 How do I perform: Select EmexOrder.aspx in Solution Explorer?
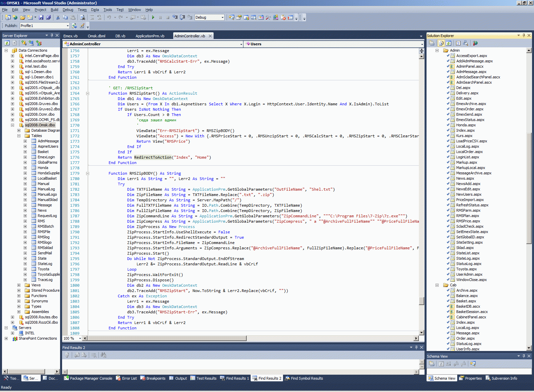[470, 109]
